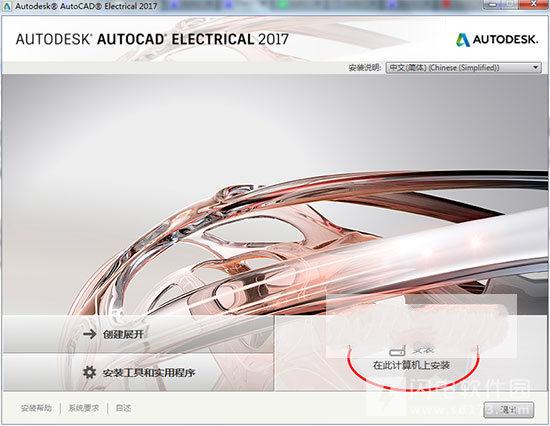Click the maximize button in the title bar
The height and width of the screenshot is (426, 550).
509,4
